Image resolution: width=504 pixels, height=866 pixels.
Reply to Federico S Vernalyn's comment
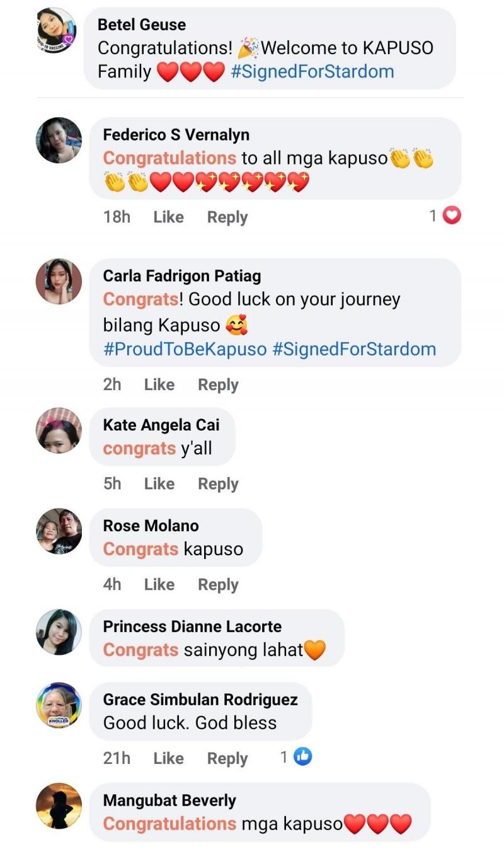point(227,217)
